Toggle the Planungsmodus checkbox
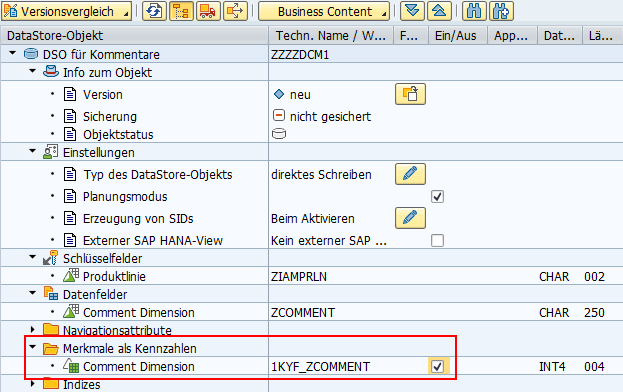 click(x=437, y=197)
